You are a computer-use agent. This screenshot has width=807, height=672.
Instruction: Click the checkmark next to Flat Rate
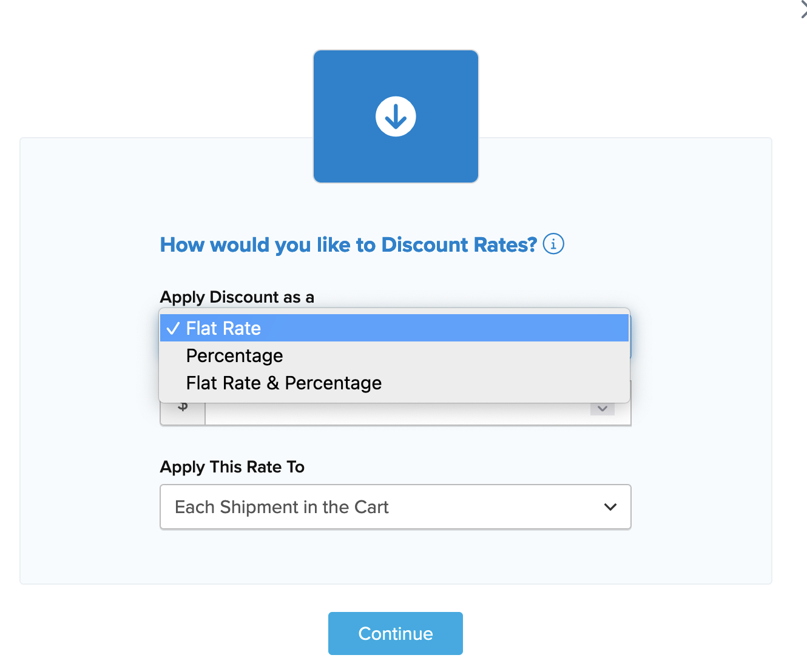[173, 329]
